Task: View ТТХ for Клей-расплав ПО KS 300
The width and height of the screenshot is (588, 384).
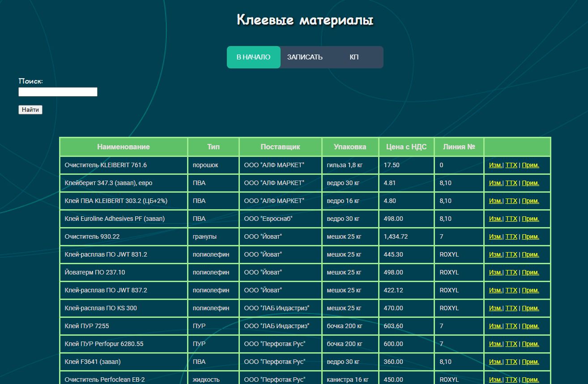Action: 511,308
